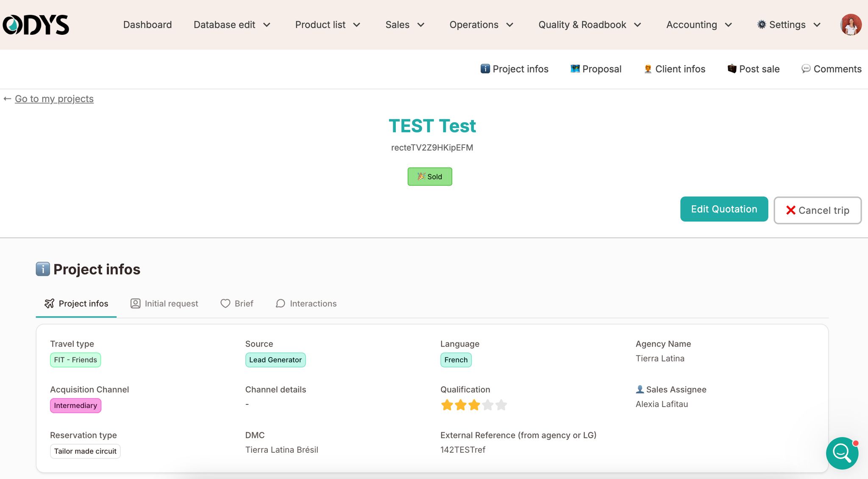Click the Edit Quotation button

tap(724, 209)
